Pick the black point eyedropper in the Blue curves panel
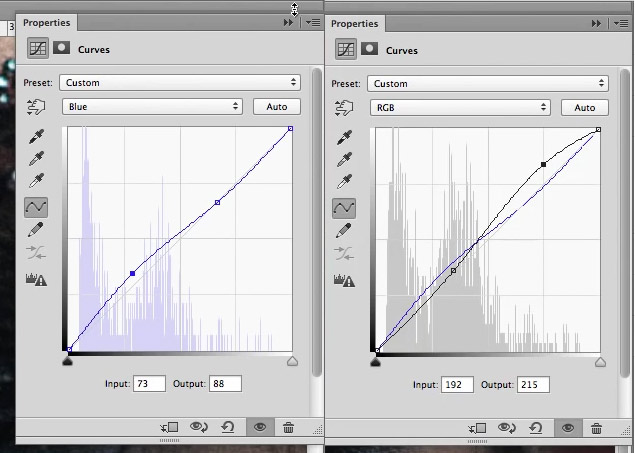 point(36,137)
